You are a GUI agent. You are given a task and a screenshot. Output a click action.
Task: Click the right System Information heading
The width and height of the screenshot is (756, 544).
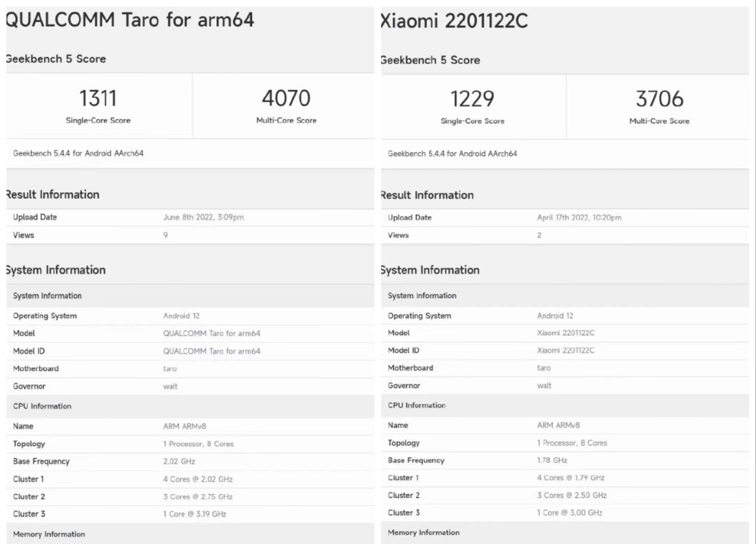pos(430,270)
